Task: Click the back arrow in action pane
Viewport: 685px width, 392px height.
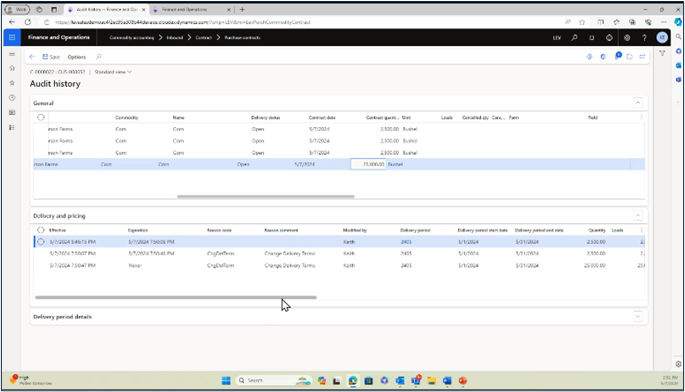Action: coord(32,57)
